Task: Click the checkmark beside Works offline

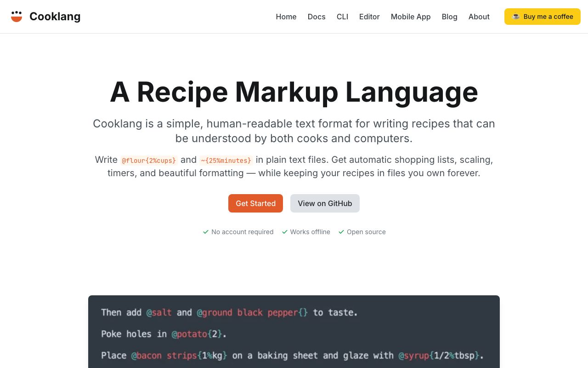Action: pos(285,232)
